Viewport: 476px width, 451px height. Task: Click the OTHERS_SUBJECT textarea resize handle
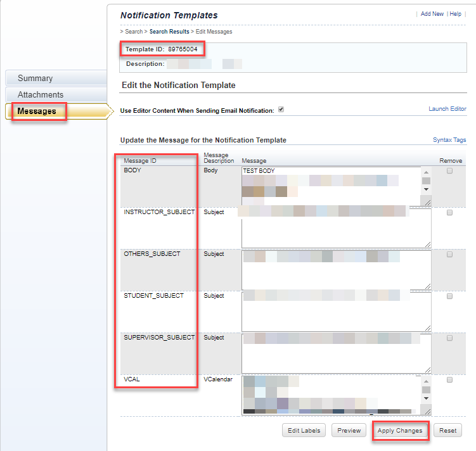pyautogui.click(x=427, y=286)
